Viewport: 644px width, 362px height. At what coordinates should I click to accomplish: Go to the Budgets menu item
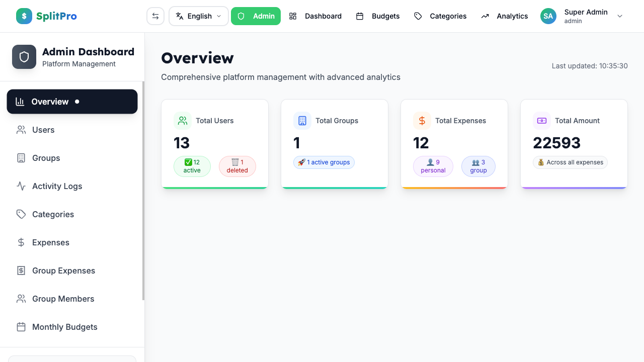385,16
